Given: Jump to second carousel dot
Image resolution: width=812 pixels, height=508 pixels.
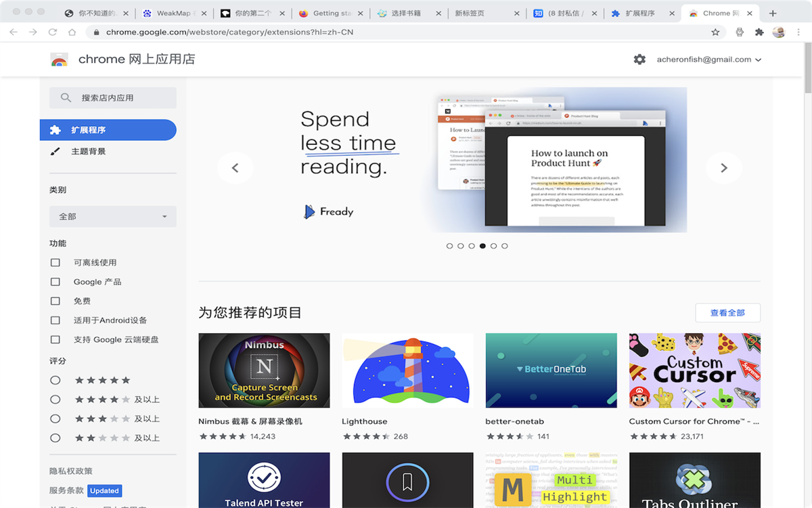Looking at the screenshot, I should click(461, 246).
